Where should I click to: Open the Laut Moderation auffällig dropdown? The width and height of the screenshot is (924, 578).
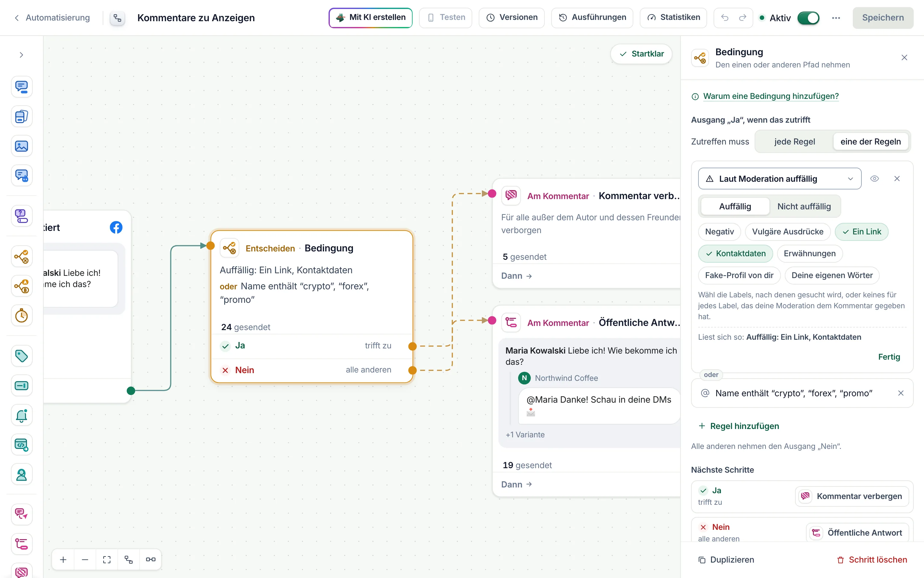point(780,179)
